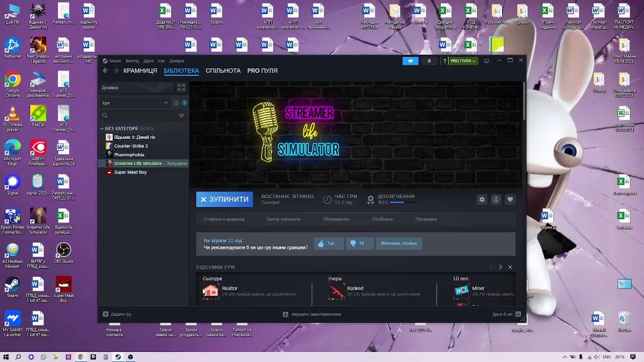The width and height of the screenshot is (644, 362).
Task: Click ЗУПИНИТИ to stop the game
Action: (225, 200)
